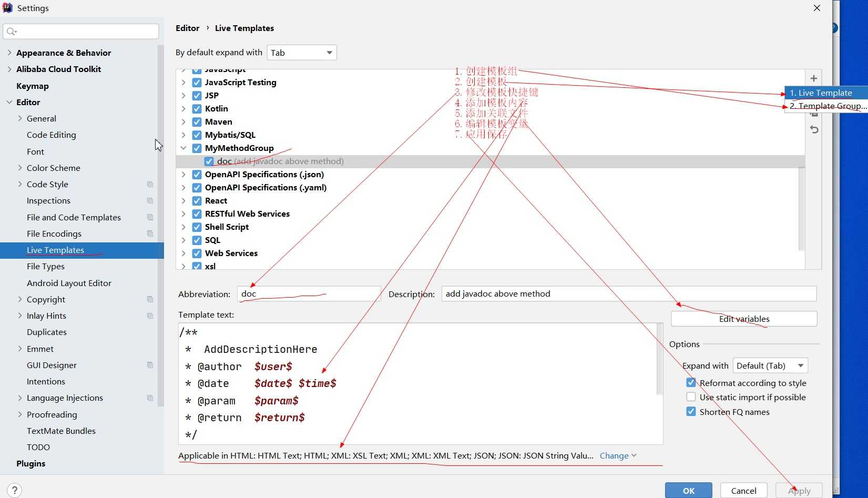The image size is (868, 498).
Task: Click the Edit variables button
Action: pyautogui.click(x=744, y=319)
